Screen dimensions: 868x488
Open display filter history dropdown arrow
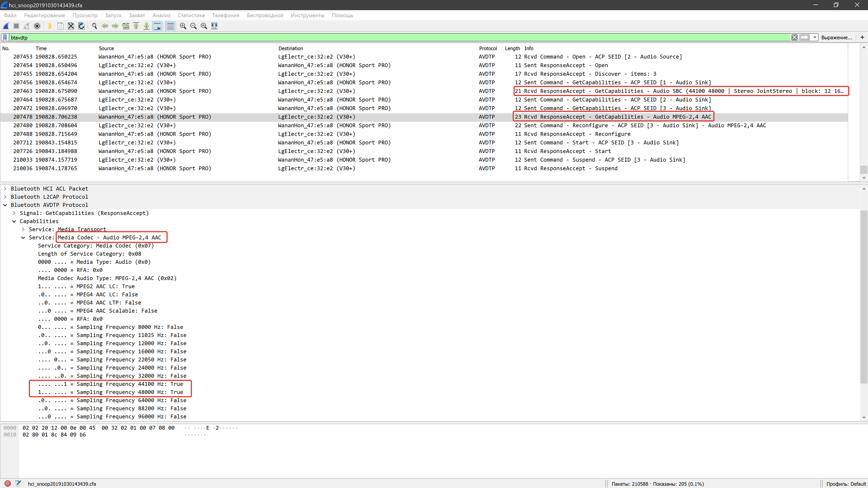click(815, 37)
